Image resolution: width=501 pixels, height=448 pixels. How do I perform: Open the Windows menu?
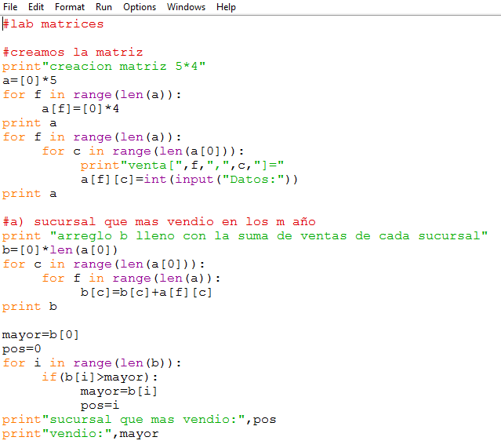[x=186, y=7]
